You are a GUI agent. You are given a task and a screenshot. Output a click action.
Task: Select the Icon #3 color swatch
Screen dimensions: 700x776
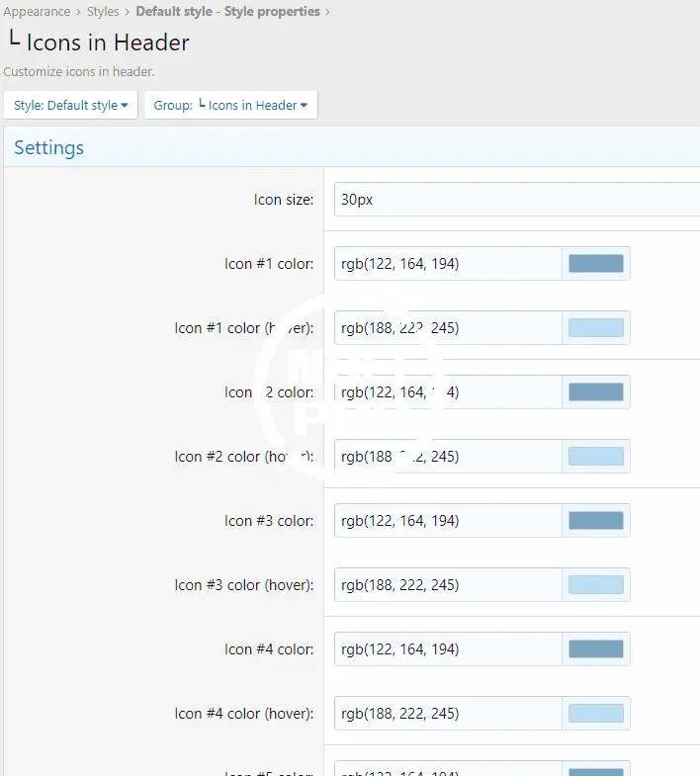tap(596, 521)
